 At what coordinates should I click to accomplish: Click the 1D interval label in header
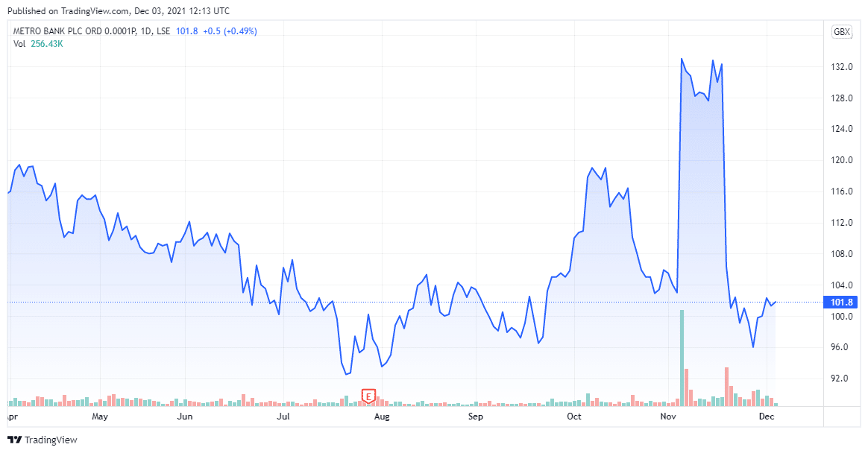coord(146,31)
